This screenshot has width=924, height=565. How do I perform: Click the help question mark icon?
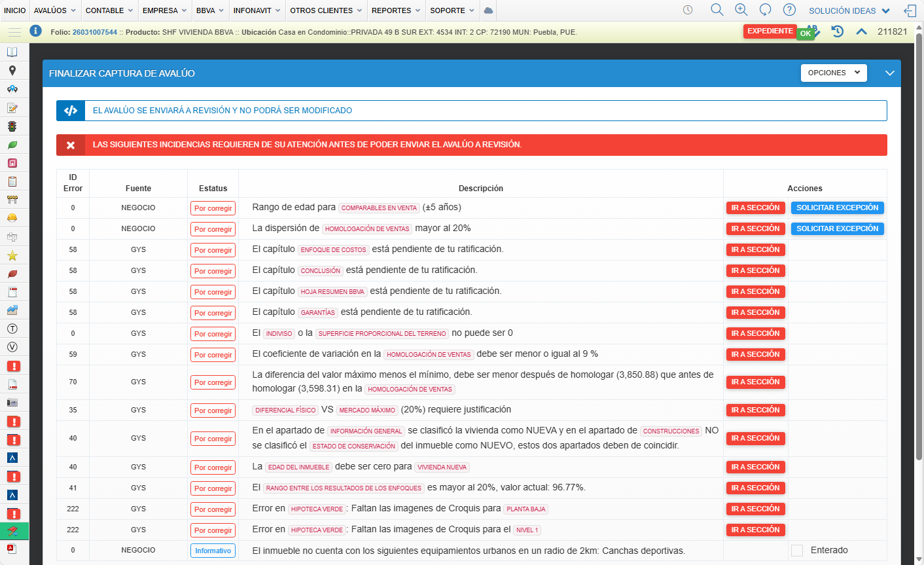[x=789, y=10]
